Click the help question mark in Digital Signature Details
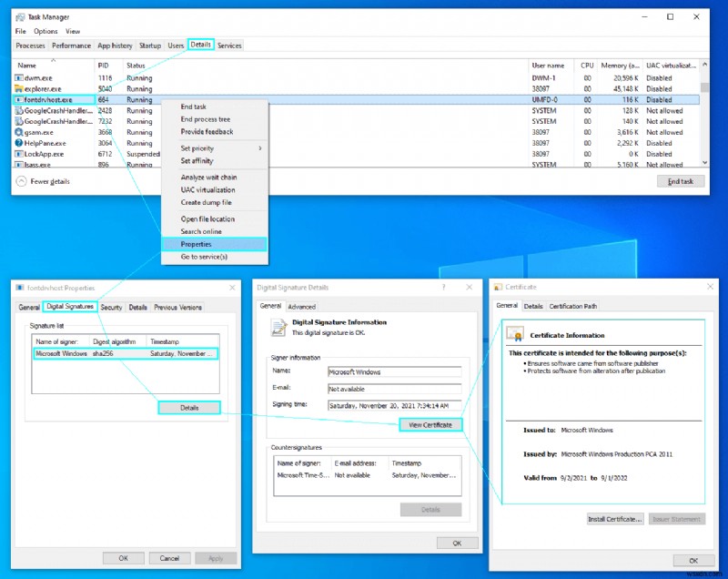Viewport: 728px width, 579px height. coord(443,287)
